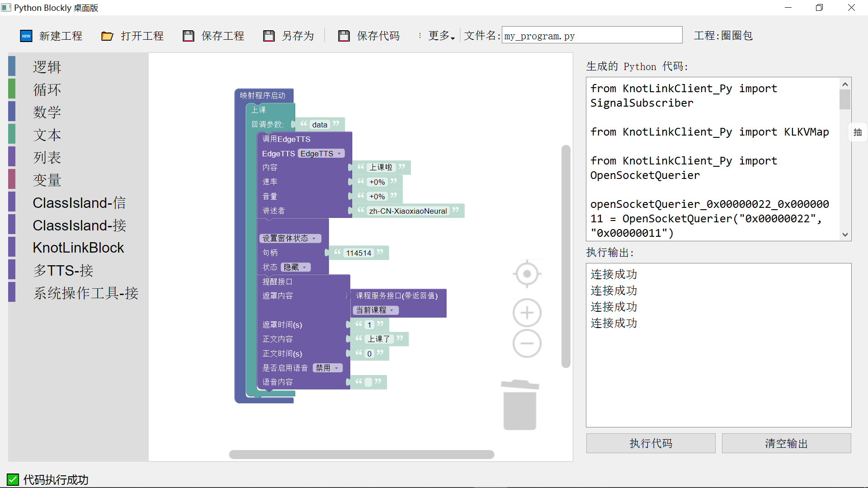Click the 执行代码 button
Viewport: 868px width, 488px height.
(651, 443)
